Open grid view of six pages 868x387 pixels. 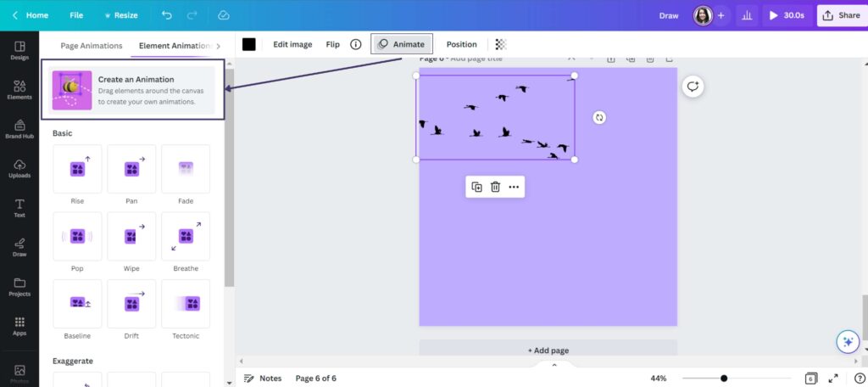810,379
